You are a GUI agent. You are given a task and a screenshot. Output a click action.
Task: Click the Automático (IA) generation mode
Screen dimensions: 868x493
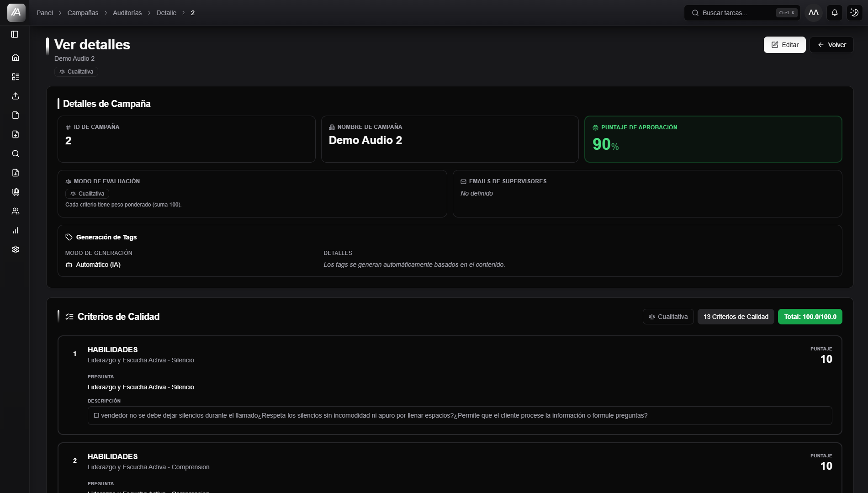coord(98,265)
